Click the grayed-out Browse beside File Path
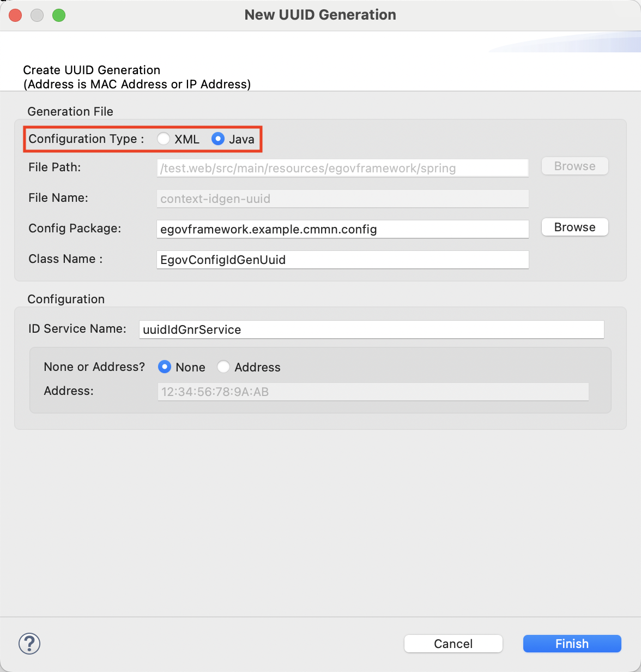This screenshot has height=672, width=641. point(575,166)
